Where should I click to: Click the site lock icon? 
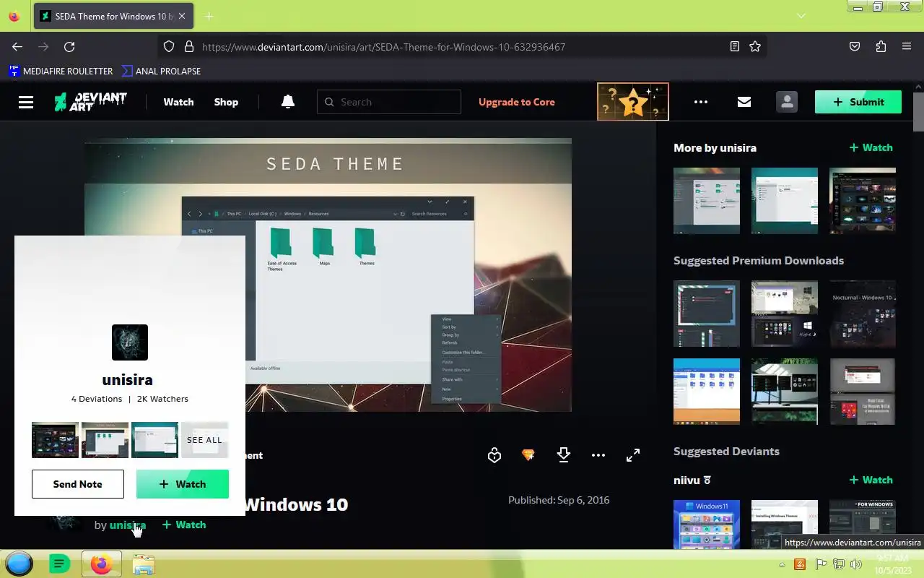click(x=189, y=46)
